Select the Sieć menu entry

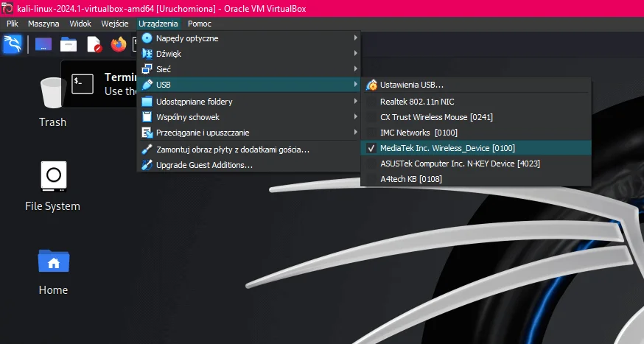click(249, 69)
